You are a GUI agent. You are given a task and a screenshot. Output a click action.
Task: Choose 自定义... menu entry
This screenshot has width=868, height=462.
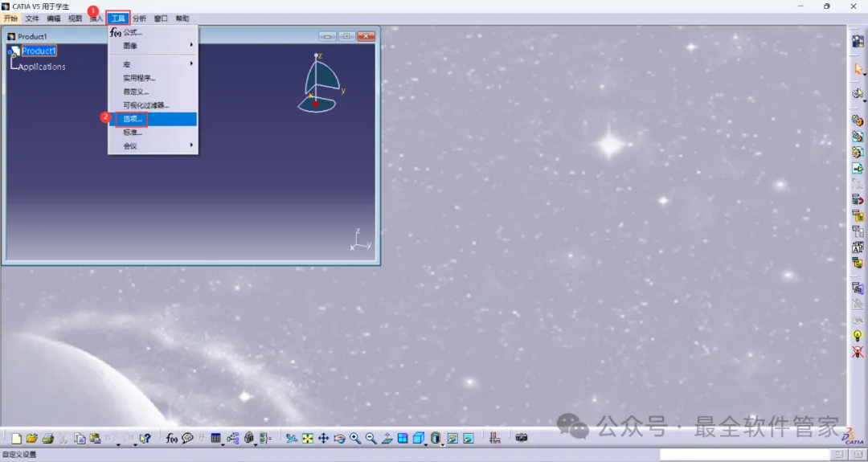(x=153, y=92)
